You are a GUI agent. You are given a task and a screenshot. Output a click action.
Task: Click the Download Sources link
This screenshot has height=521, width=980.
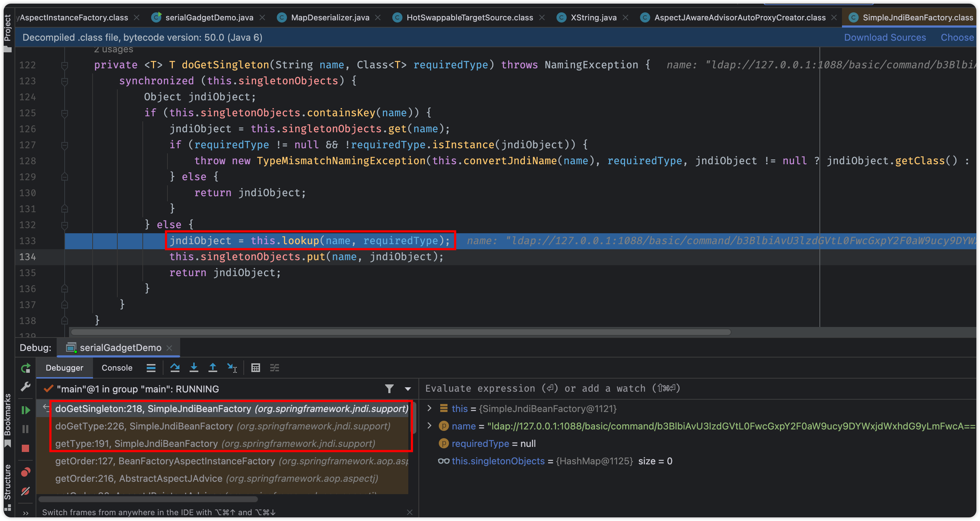click(x=885, y=37)
